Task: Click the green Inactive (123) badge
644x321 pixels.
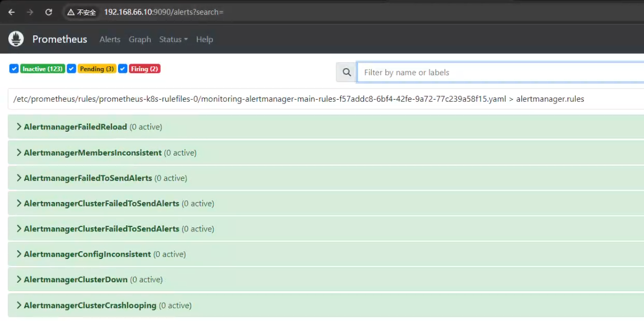Action: 43,69
